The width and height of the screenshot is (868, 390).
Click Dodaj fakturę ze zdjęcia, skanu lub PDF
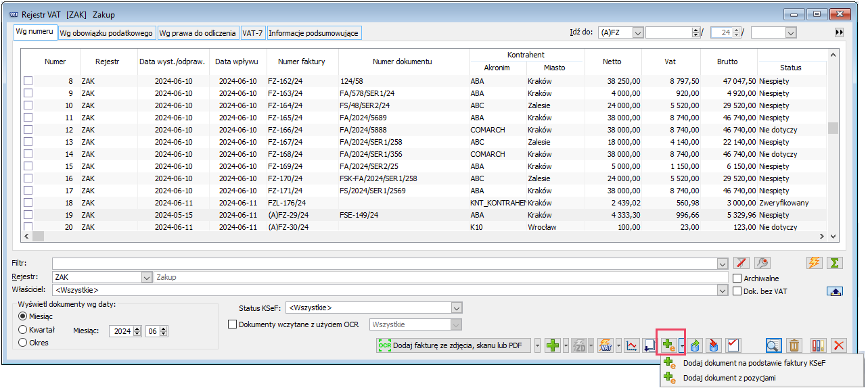[x=455, y=345]
